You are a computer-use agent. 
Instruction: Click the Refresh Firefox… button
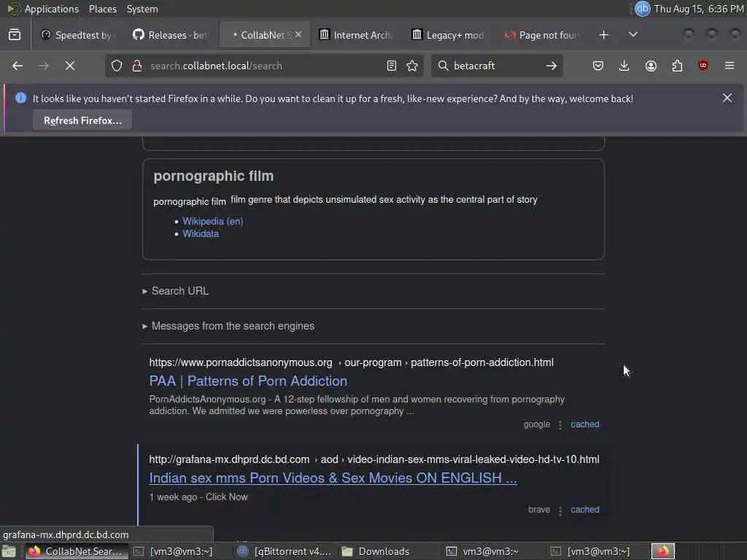(x=82, y=120)
